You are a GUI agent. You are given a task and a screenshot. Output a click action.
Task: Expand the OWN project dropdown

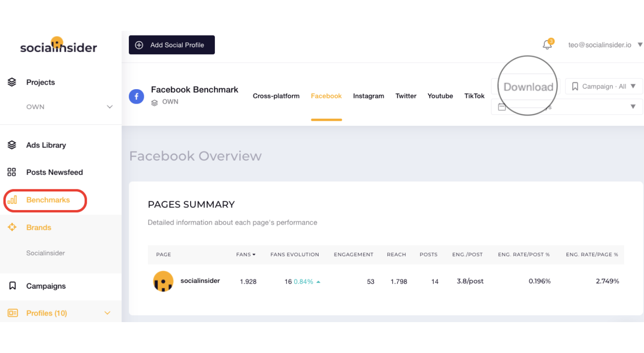pyautogui.click(x=110, y=107)
